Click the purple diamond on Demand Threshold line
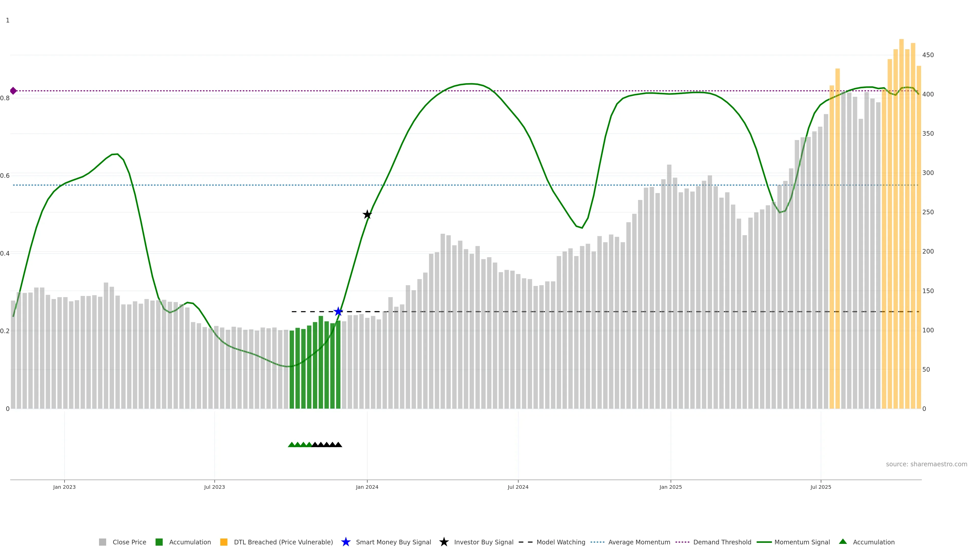The height and width of the screenshot is (551, 980). (x=13, y=91)
